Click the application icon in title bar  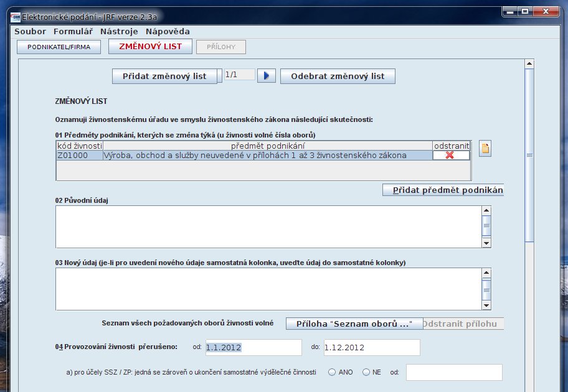(16, 16)
